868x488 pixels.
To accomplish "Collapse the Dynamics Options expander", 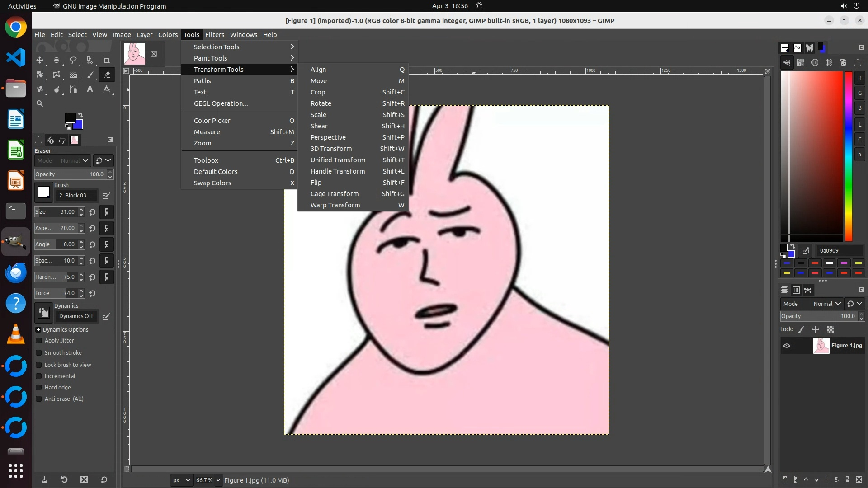I will [x=38, y=330].
